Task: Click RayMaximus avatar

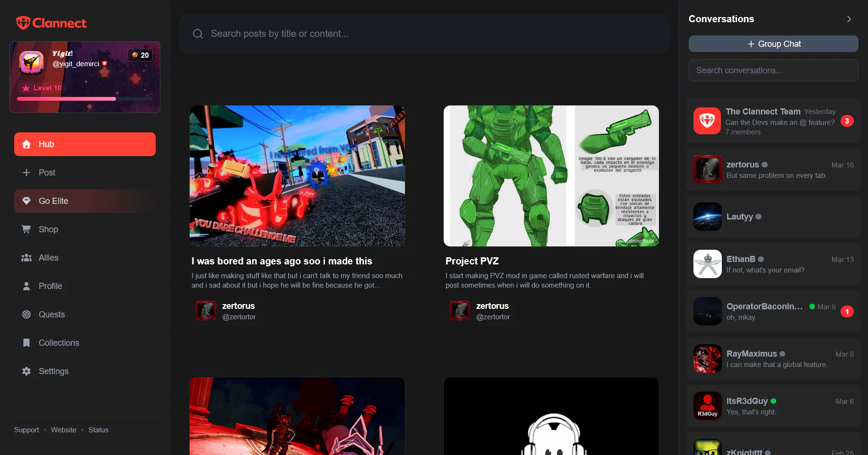Action: pyautogui.click(x=707, y=359)
